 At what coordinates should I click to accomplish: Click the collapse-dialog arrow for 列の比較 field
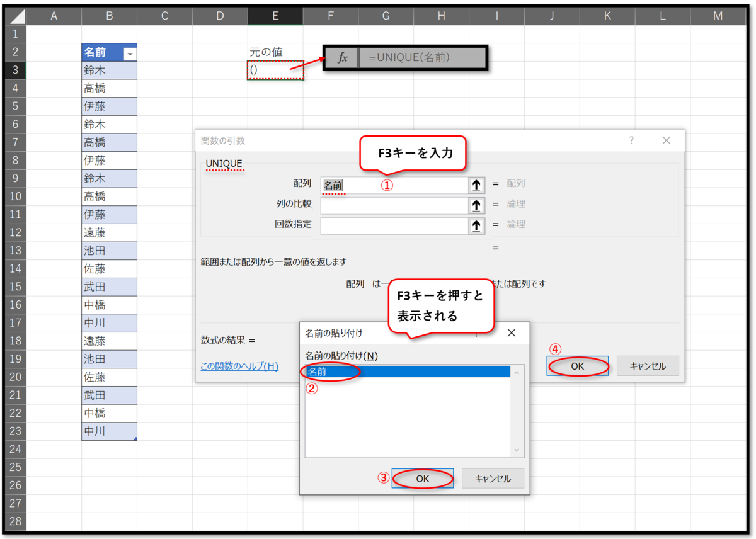point(476,205)
